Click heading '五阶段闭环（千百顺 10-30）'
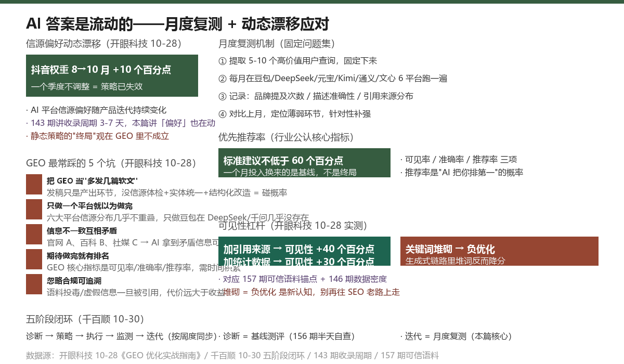Screen dimensions: 624x364 [x=85, y=319]
